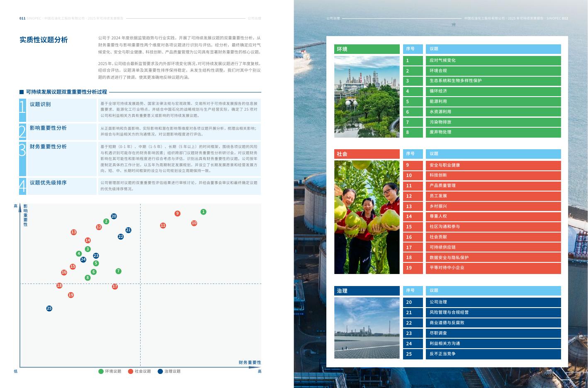Click blue marker 20 in the scatter plot
The height and width of the screenshot is (388, 588).
coord(114,216)
